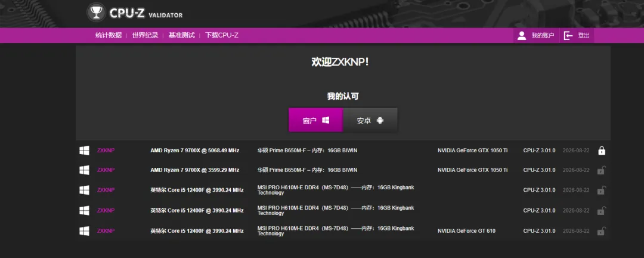Viewport: 644px width, 258px height.
Task: Click Windows icon of the 3599.29 MHz row
Action: pos(84,170)
